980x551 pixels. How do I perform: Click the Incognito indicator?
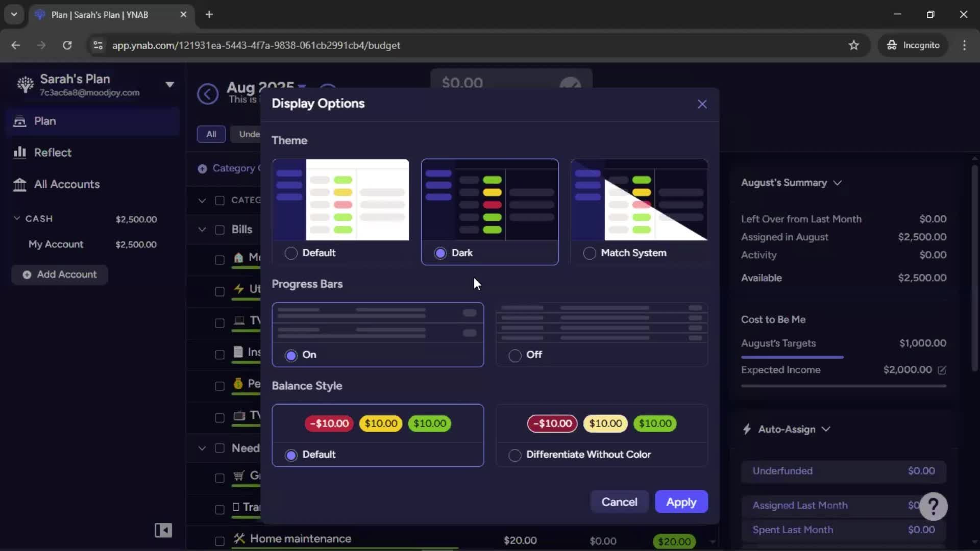point(913,45)
